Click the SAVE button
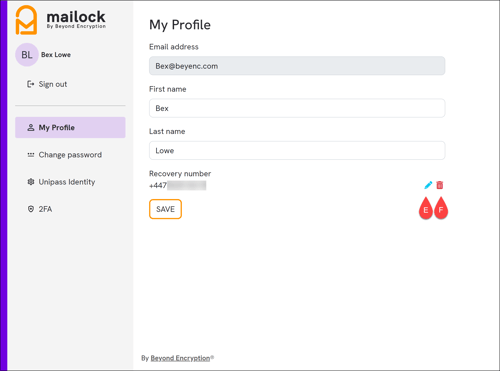Screen dimensions: 500x371 tap(165, 209)
